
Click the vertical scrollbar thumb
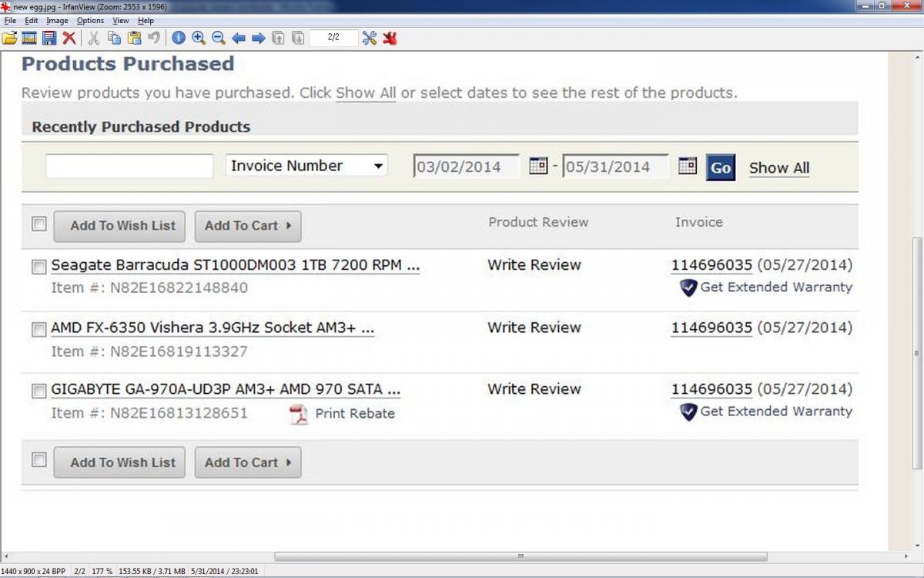917,353
